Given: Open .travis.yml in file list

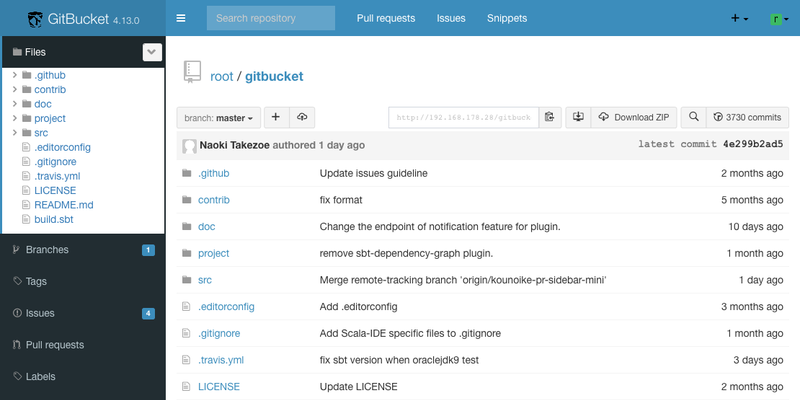Looking at the screenshot, I should 221,360.
